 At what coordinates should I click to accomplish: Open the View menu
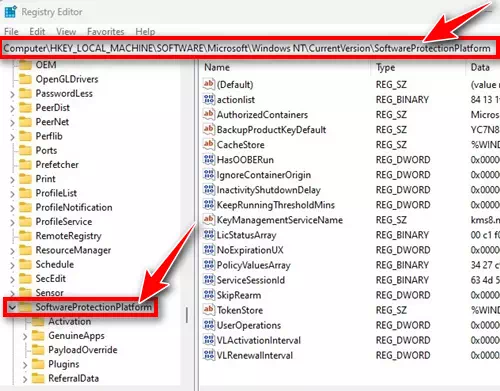tap(66, 32)
